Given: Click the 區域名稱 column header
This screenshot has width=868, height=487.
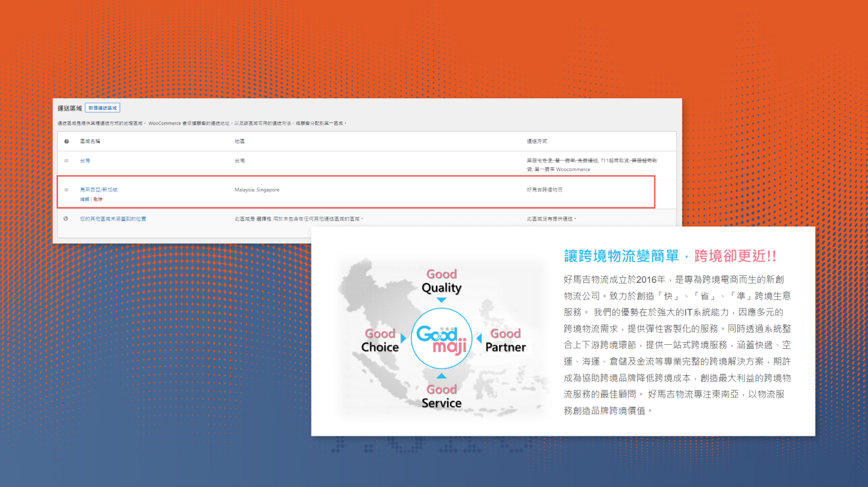Looking at the screenshot, I should point(90,141).
